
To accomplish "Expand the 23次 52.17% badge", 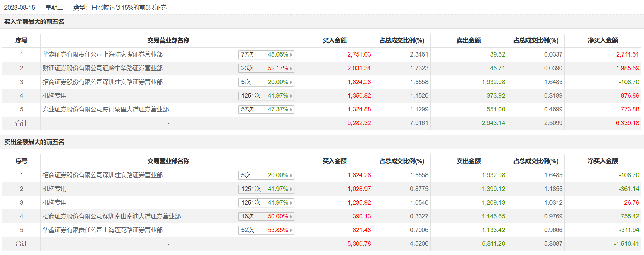I will pyautogui.click(x=266, y=68).
